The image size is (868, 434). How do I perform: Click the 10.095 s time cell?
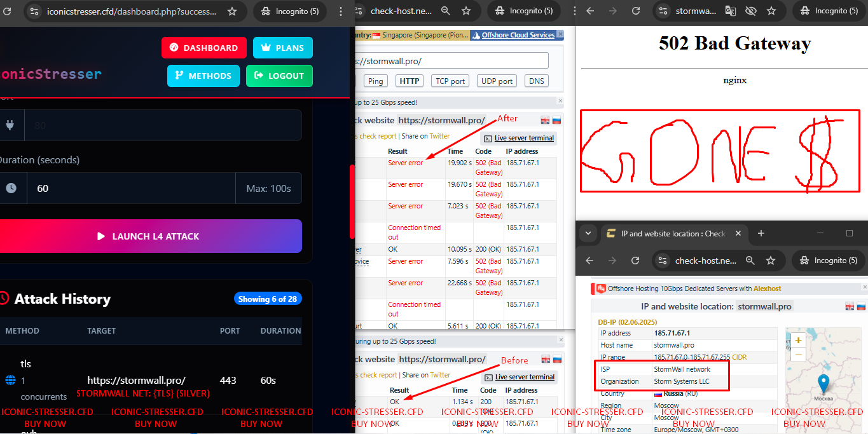pyautogui.click(x=460, y=249)
